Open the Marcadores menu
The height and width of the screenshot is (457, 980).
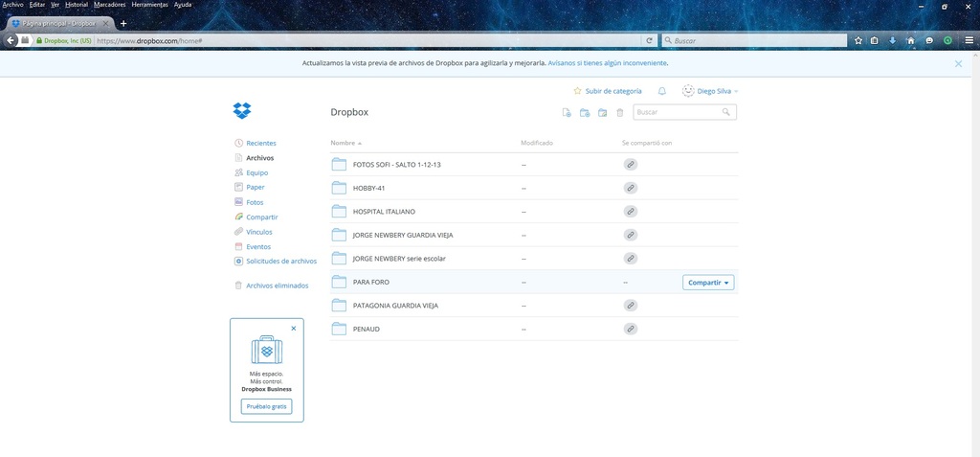pyautogui.click(x=109, y=5)
